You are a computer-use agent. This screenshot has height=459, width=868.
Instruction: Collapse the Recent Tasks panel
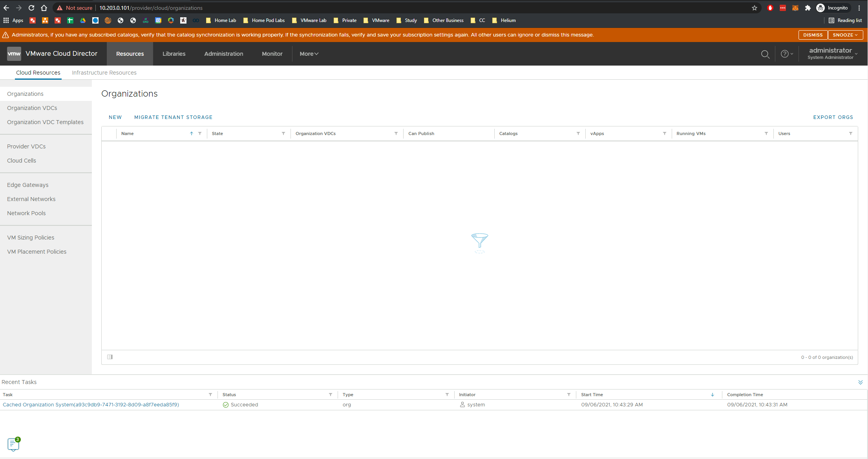pyautogui.click(x=860, y=382)
